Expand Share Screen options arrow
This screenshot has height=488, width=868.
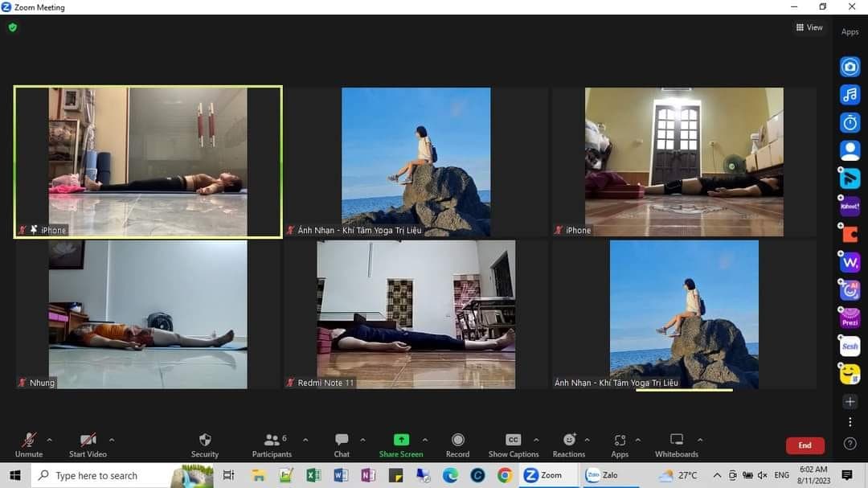pyautogui.click(x=425, y=440)
